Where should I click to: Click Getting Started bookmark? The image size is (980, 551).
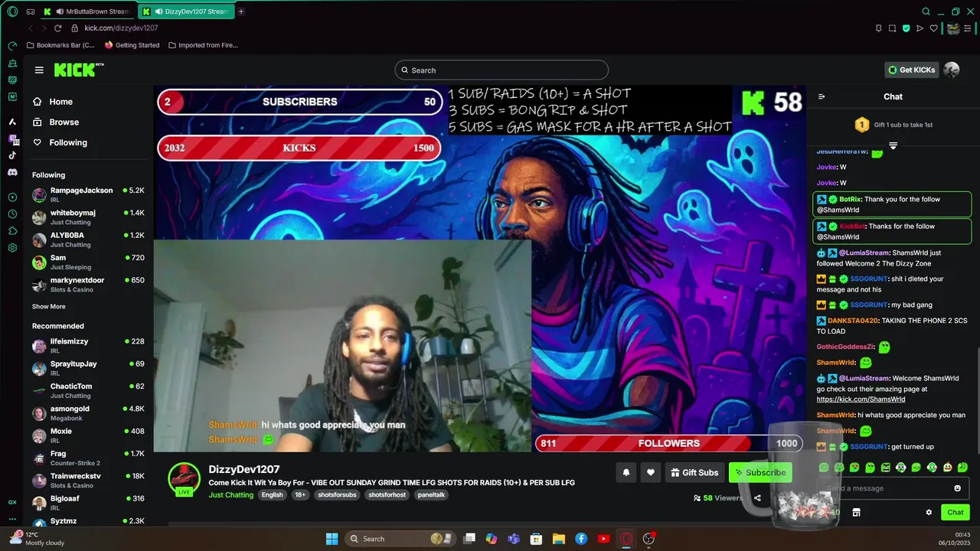click(x=132, y=45)
